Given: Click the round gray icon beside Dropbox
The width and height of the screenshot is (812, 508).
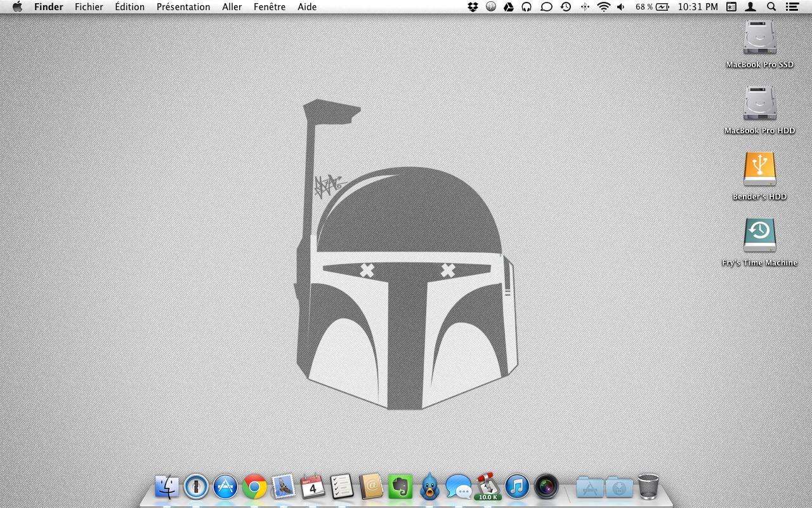Looking at the screenshot, I should point(491,7).
